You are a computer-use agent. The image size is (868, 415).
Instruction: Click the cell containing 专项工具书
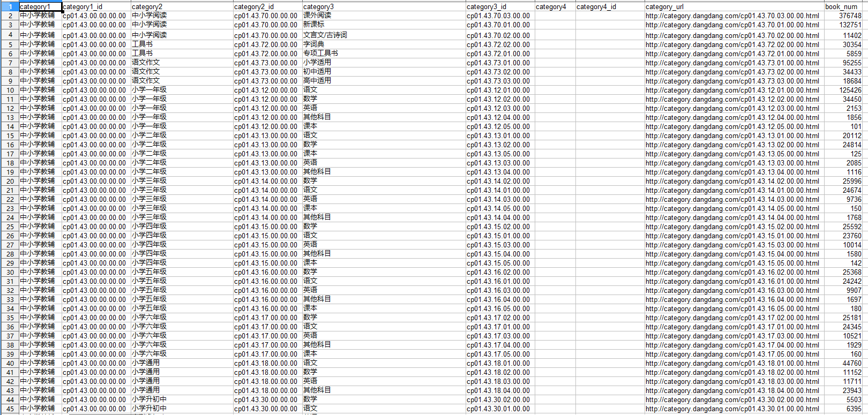pos(384,54)
